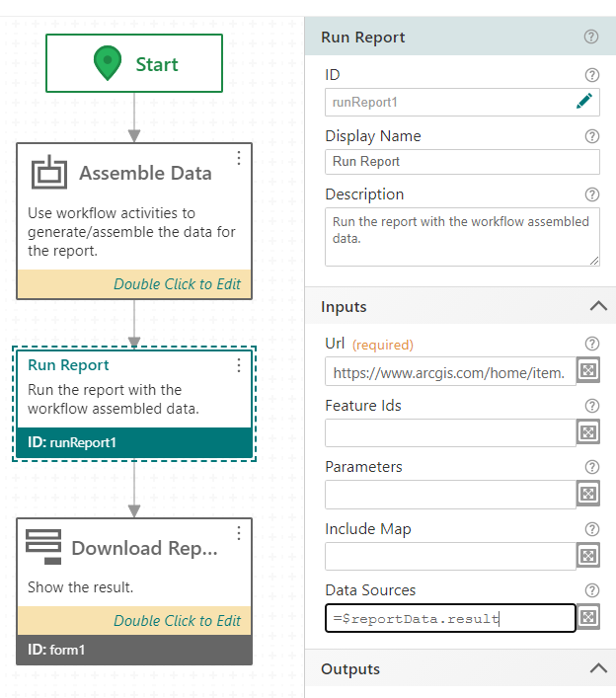Select the Start node
This screenshot has width=616, height=698.
click(x=134, y=64)
